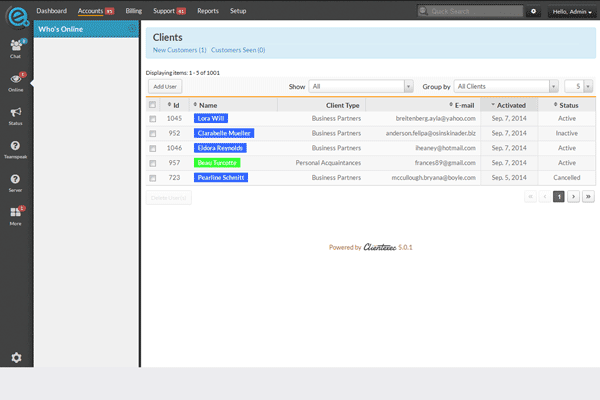Open the Hello, Admin user menu
Viewport: 600px width, 400px height.
(x=571, y=10)
